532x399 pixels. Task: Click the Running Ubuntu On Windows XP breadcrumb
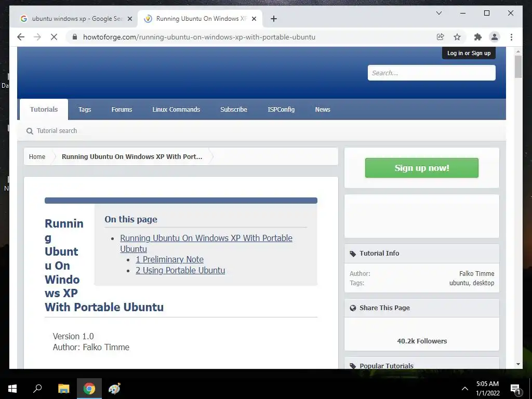coord(132,156)
